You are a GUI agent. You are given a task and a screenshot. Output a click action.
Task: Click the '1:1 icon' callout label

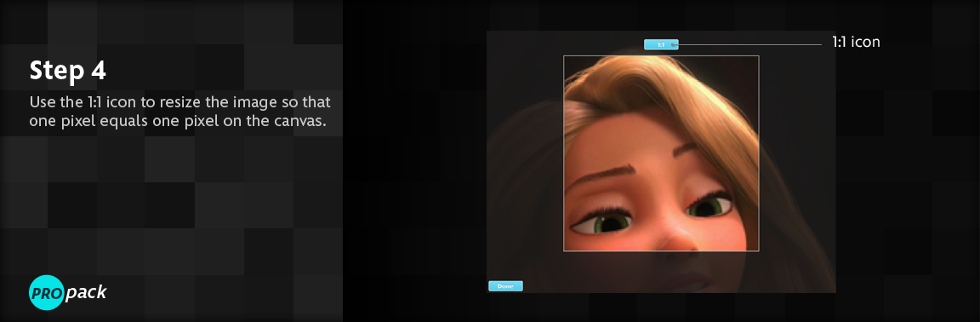click(856, 43)
